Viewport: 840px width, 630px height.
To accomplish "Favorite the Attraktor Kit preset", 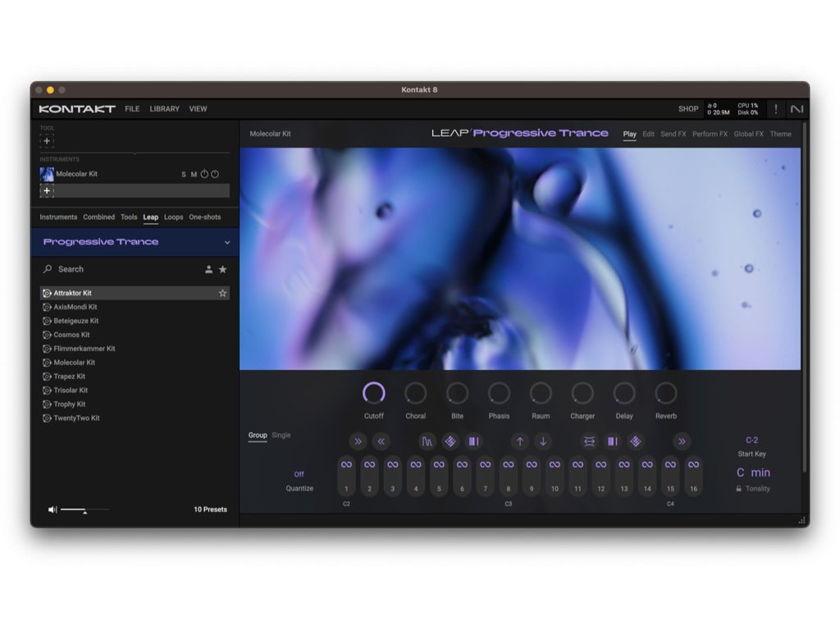I will tap(222, 293).
